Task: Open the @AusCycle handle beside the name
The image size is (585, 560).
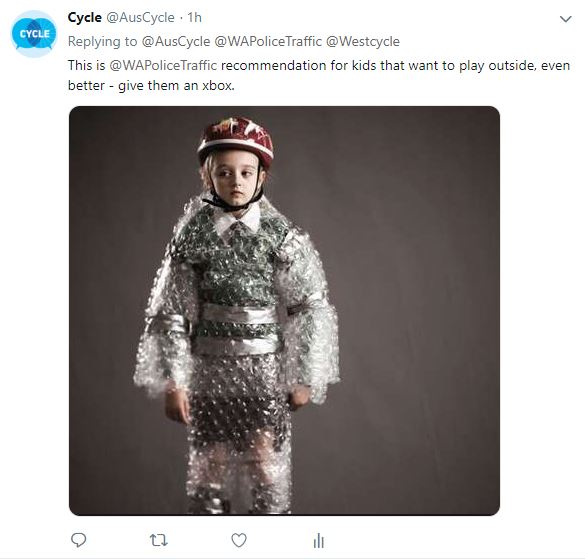Action: pyautogui.click(x=141, y=18)
